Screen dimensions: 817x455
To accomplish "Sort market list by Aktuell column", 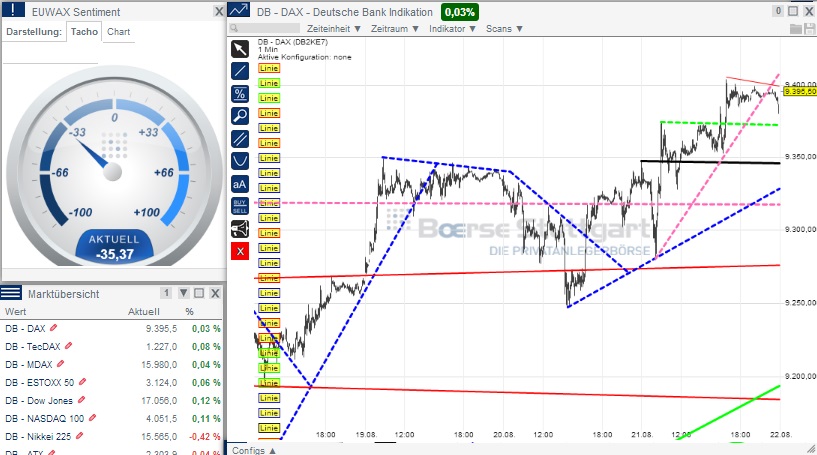I will tap(144, 311).
